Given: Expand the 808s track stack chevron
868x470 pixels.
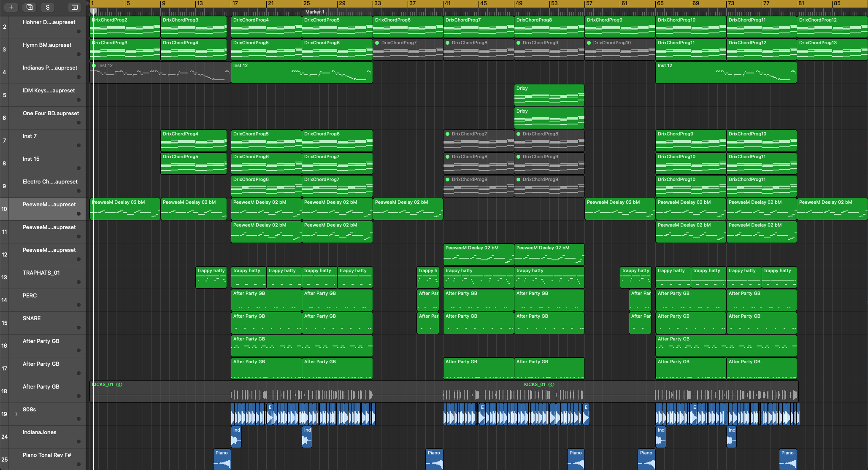Looking at the screenshot, I should pos(16,414).
